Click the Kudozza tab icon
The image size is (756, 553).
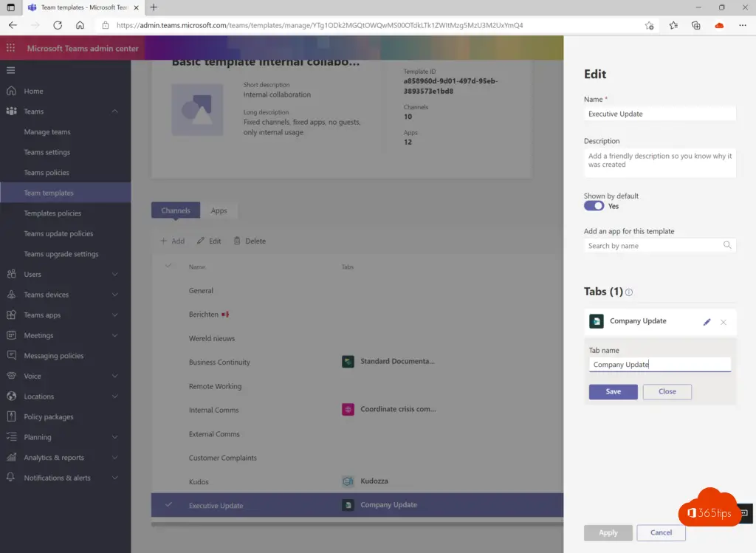348,481
